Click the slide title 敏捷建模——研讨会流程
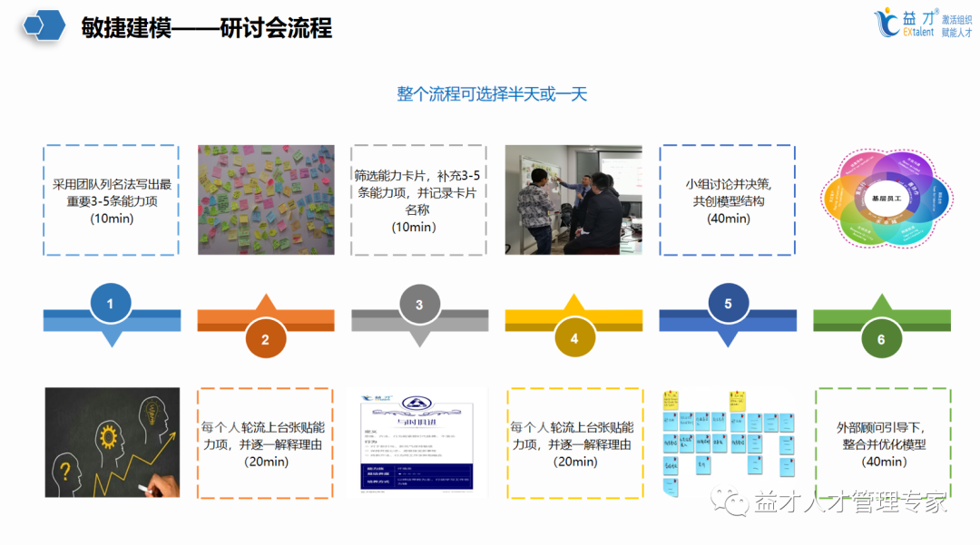Image resolution: width=980 pixels, height=545 pixels. click(207, 27)
